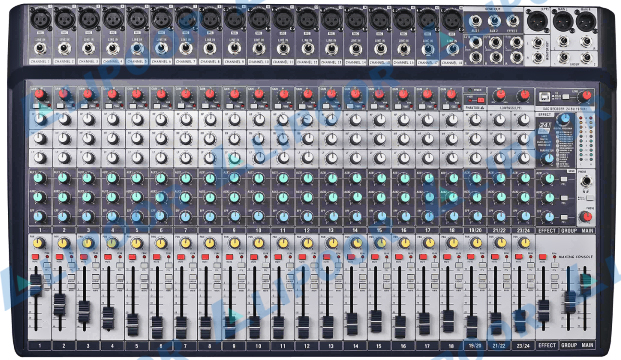The width and height of the screenshot is (621, 360).
Task: Mute channel 1 with its red button
Action: point(35,257)
